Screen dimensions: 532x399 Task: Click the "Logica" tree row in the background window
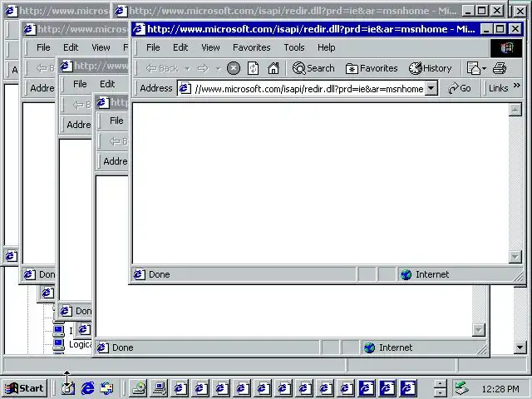pos(80,344)
